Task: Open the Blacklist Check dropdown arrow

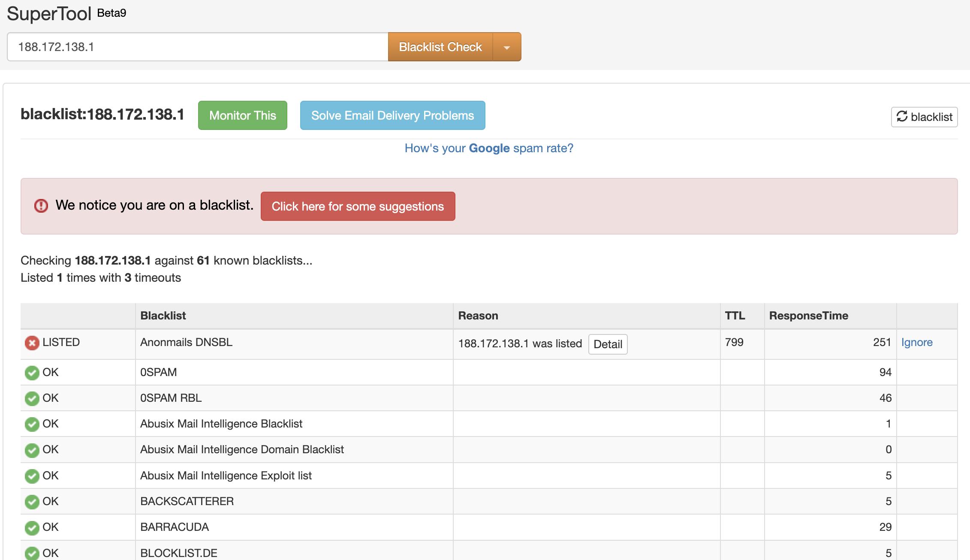Action: click(x=507, y=47)
